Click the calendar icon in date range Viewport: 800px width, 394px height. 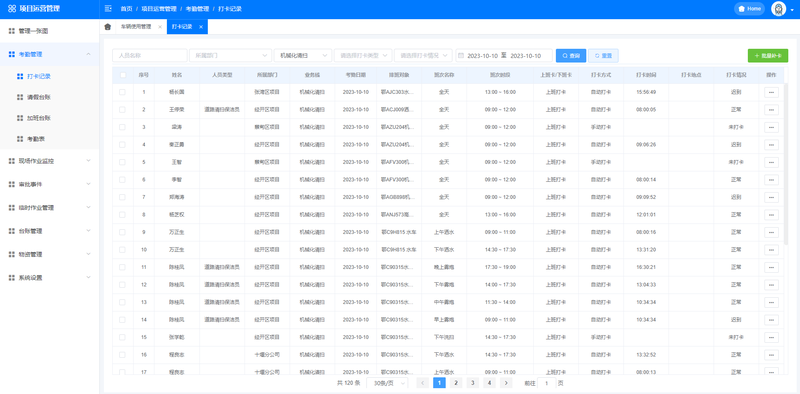coord(460,55)
